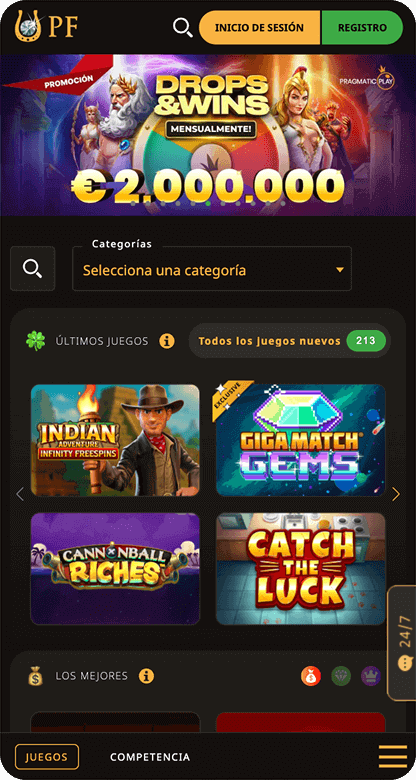Click the PF horseshoe logo

[x=46, y=26]
